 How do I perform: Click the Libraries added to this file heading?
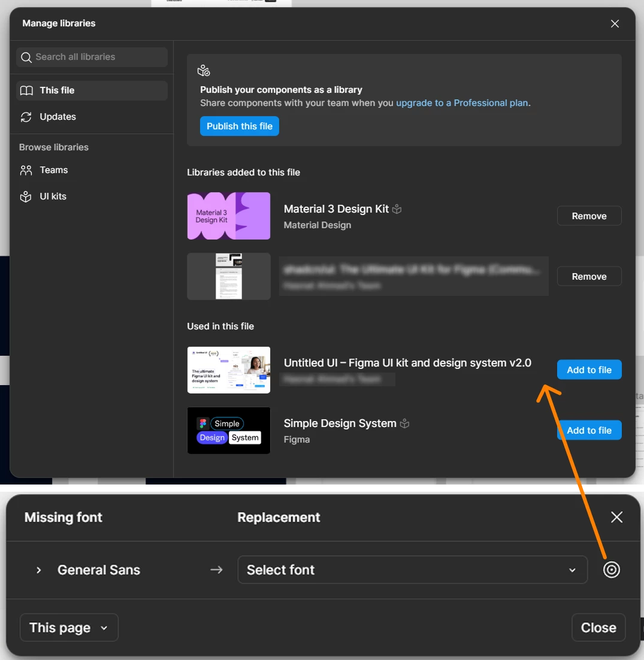[x=244, y=172]
